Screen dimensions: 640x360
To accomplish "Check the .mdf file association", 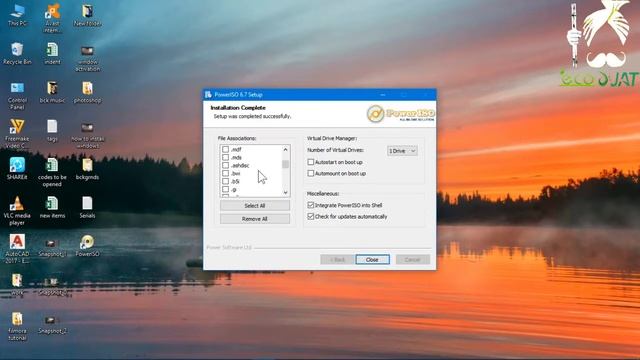I will (x=226, y=149).
